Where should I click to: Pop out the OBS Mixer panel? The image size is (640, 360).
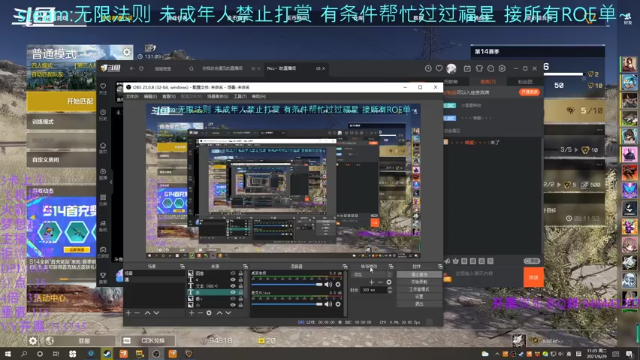click(x=345, y=266)
